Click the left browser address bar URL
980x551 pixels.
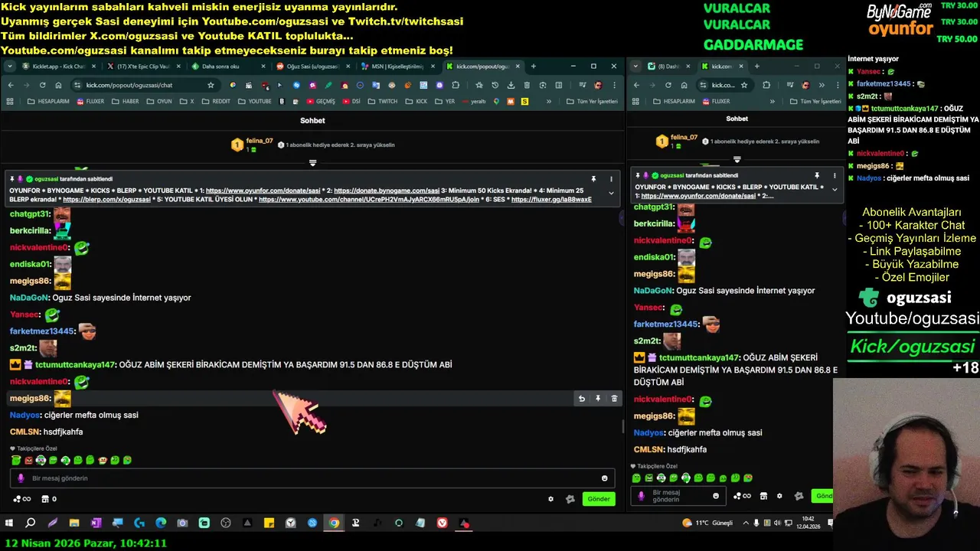click(129, 85)
